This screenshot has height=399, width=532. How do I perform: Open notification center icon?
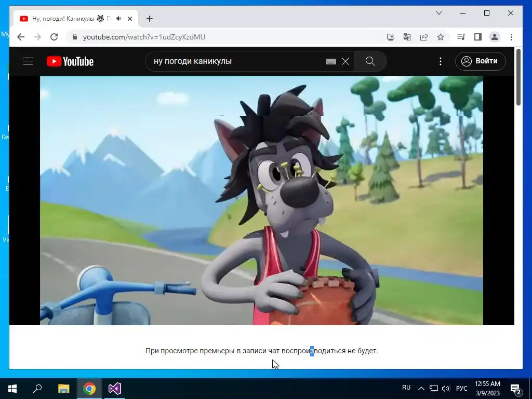coord(516,389)
